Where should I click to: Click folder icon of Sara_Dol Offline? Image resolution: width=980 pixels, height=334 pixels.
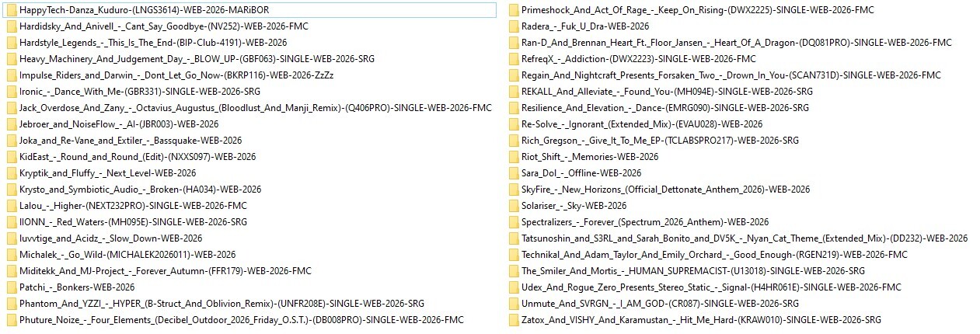coord(513,173)
